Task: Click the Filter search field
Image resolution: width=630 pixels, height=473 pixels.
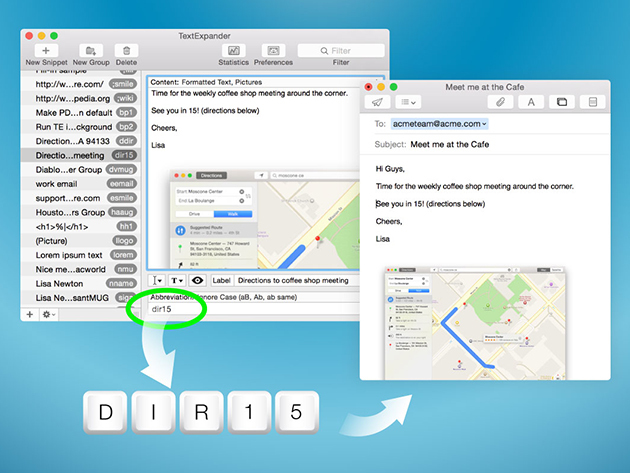Action: pos(341,50)
